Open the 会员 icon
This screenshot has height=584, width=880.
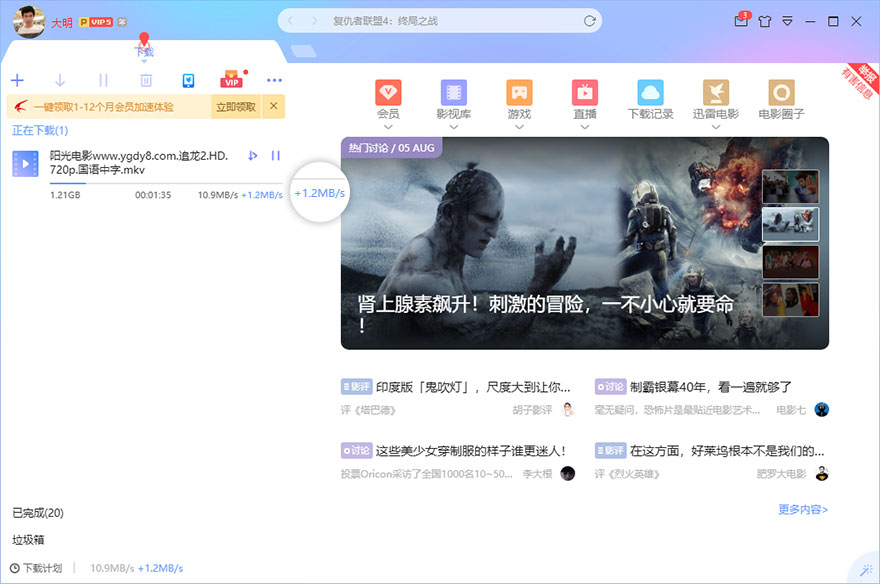(388, 92)
